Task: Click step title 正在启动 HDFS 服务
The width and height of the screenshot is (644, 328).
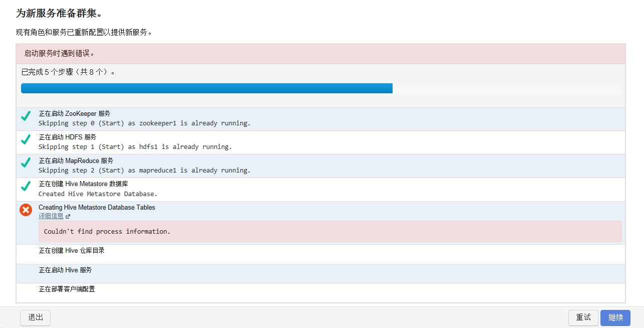Action: coord(68,137)
